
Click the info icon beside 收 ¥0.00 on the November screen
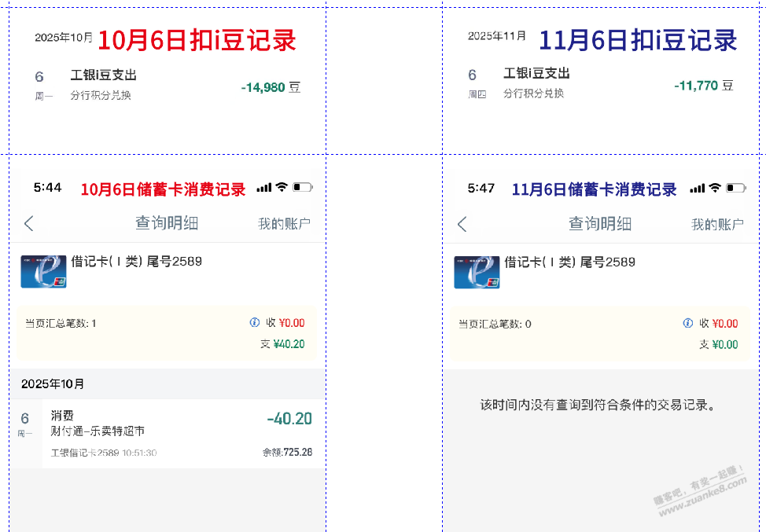[x=688, y=323]
